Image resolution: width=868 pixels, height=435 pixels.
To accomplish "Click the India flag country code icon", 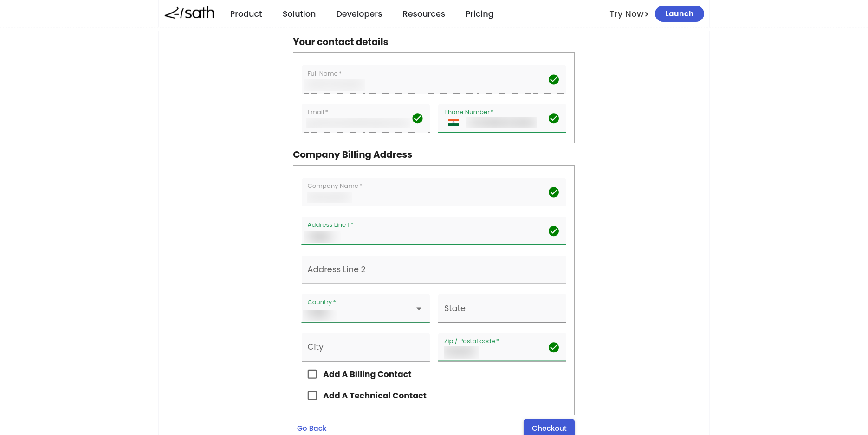I will (453, 122).
